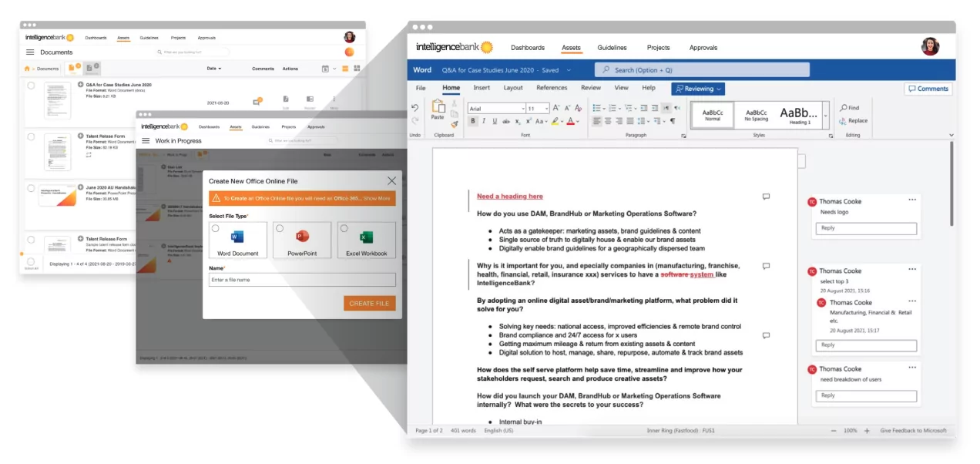The width and height of the screenshot is (980, 464).
Task: Switch to the Insert ribbon tab
Action: click(482, 88)
